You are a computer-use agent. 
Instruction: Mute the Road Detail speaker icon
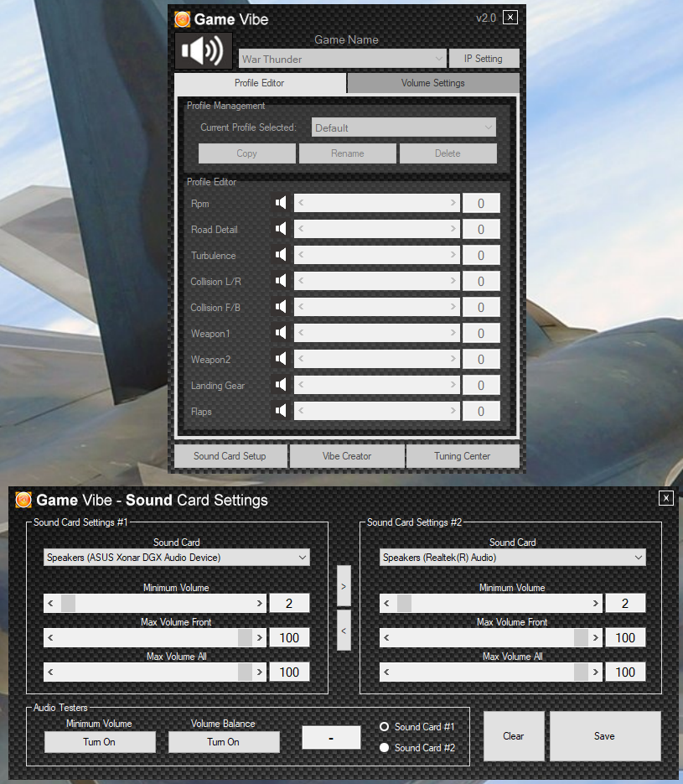point(281,229)
